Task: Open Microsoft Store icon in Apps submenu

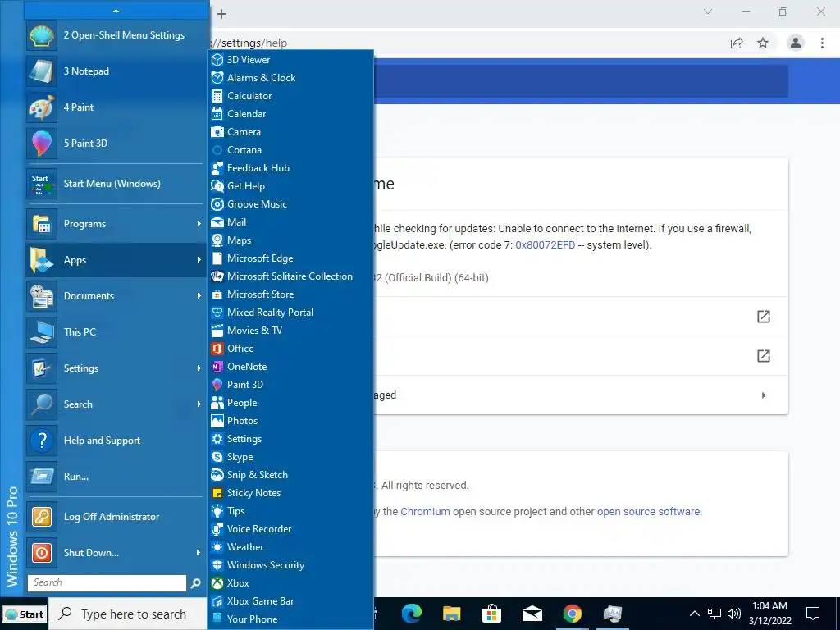Action: [x=217, y=294]
